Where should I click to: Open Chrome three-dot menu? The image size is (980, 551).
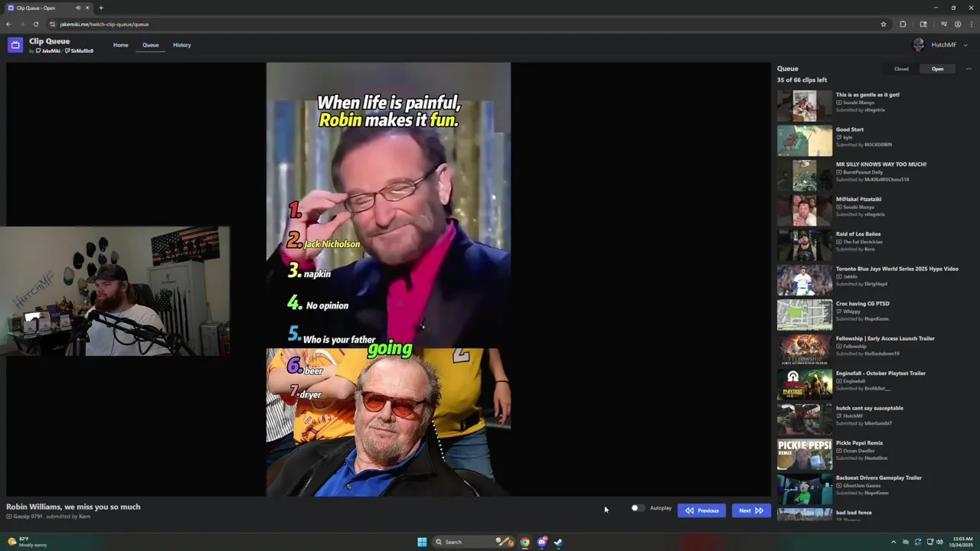[x=971, y=24]
